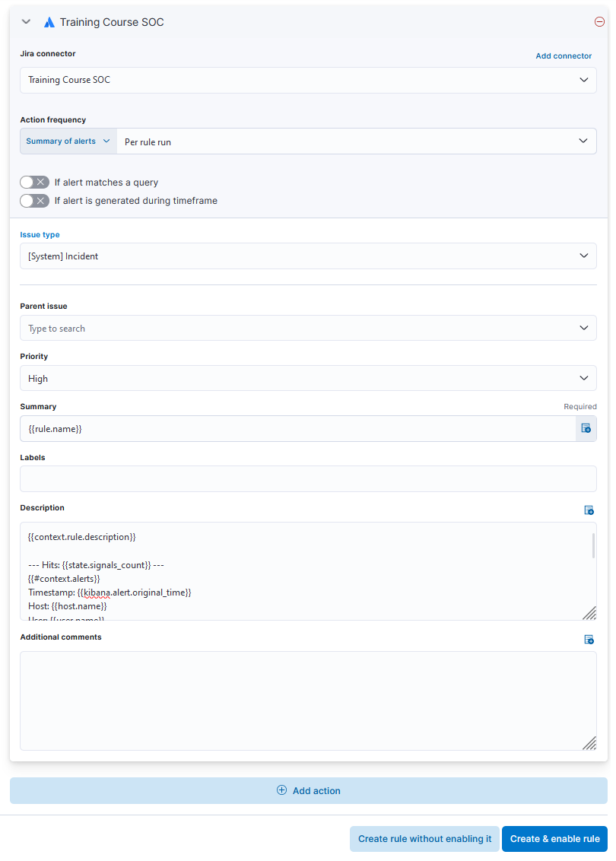The height and width of the screenshot is (861, 616).
Task: Open the Issue type dropdown
Action: pos(308,256)
